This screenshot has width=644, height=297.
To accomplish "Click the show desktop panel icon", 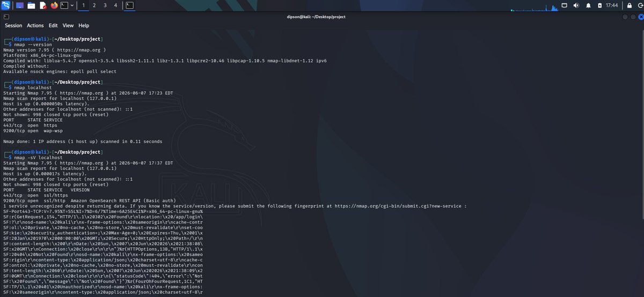I will click(20, 5).
